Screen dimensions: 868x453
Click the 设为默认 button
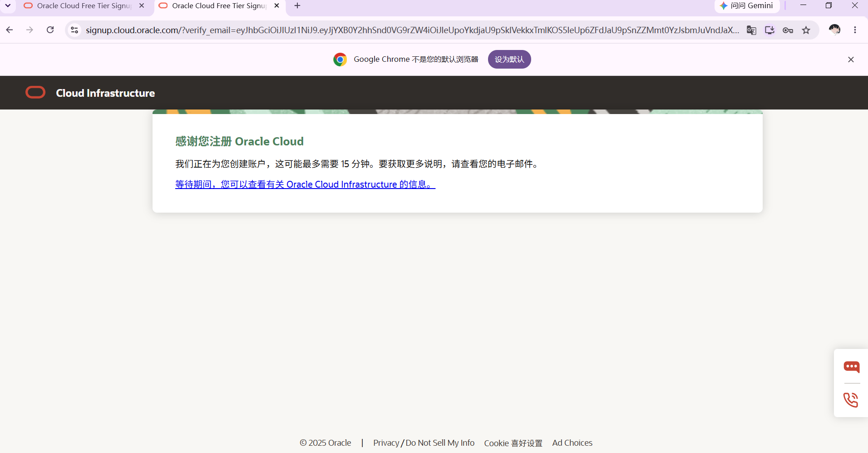(509, 60)
